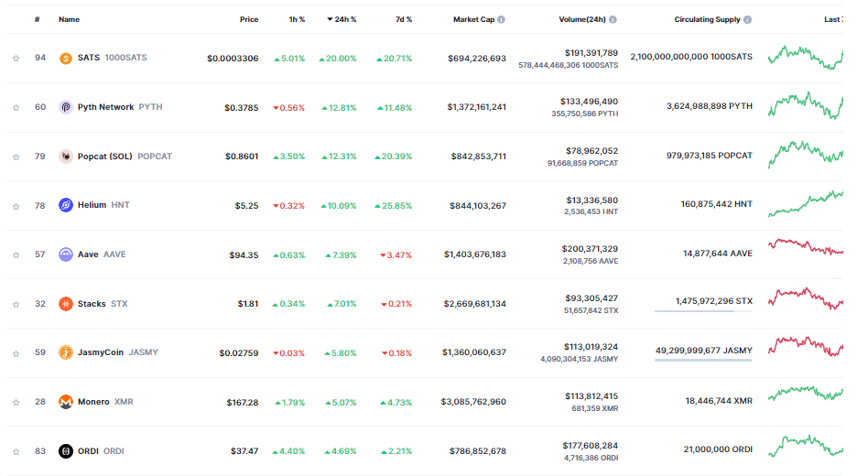Add JasmyCoin to watchlist star
Image resolution: width=868 pixels, height=476 pixels.
pos(16,353)
